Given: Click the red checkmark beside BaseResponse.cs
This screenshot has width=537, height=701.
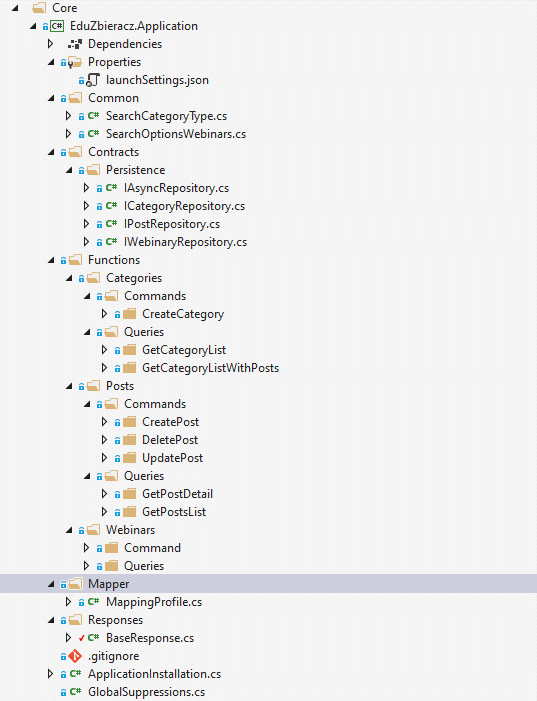Looking at the screenshot, I should point(81,638).
